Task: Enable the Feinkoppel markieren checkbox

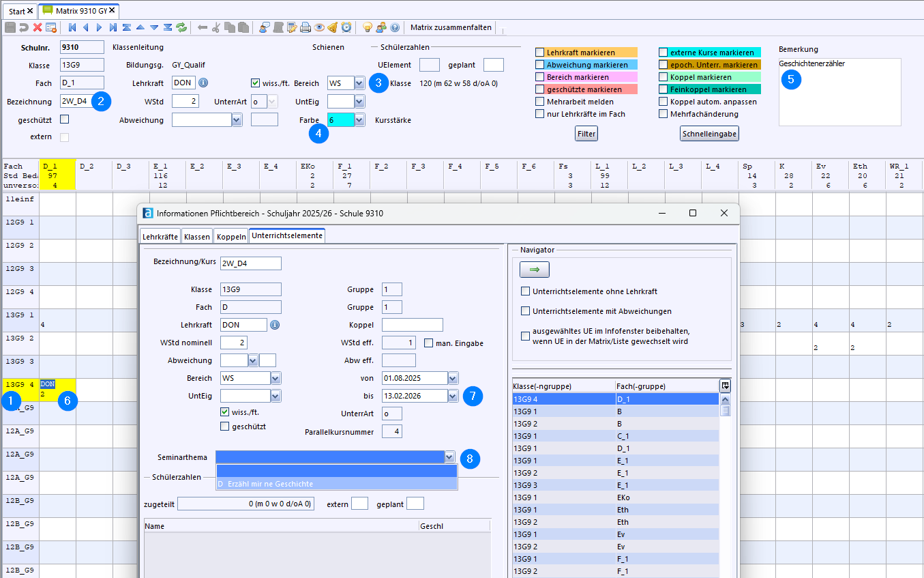Action: click(x=663, y=89)
